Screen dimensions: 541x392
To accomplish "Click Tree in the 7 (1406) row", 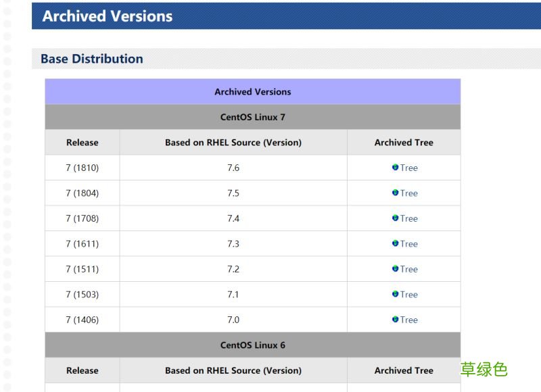I will tap(408, 320).
